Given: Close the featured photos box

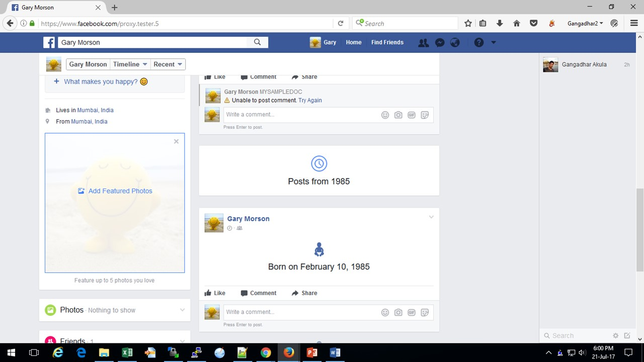Looking at the screenshot, I should tap(176, 141).
